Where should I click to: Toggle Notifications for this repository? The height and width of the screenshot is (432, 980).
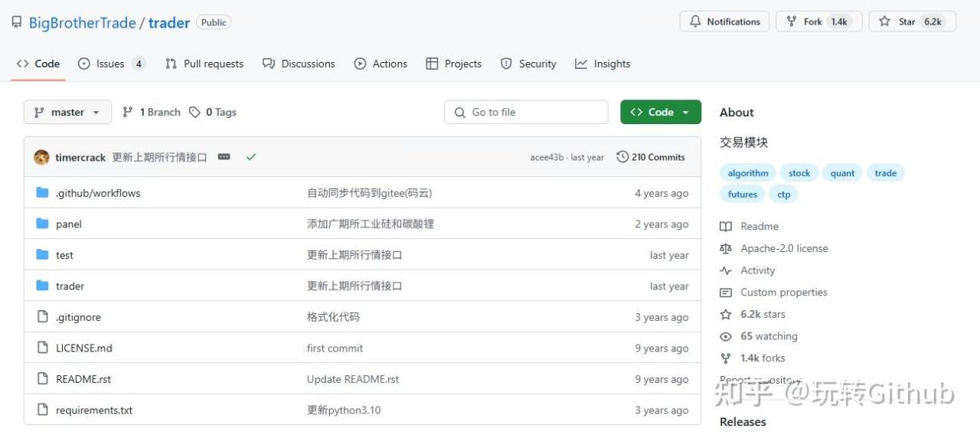[x=724, y=21]
